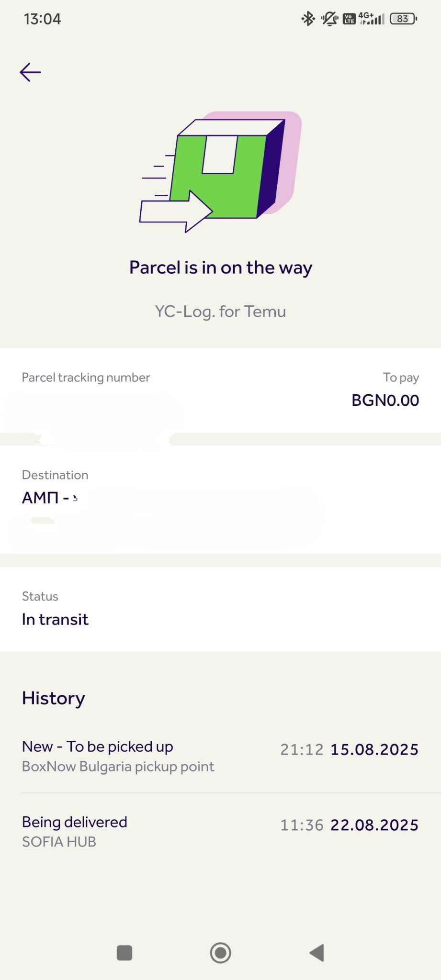The width and height of the screenshot is (441, 980).
Task: Tap the BGN0.00 amount to pay
Action: [385, 401]
